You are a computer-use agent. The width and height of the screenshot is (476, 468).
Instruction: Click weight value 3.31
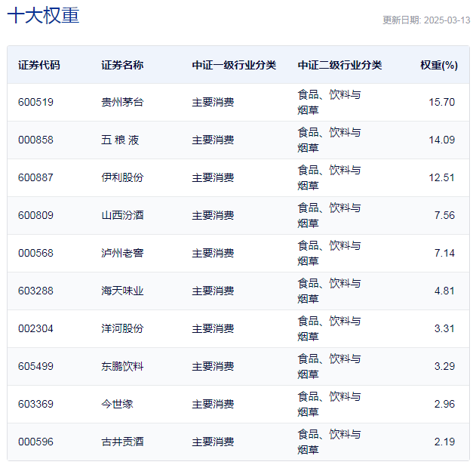444,328
